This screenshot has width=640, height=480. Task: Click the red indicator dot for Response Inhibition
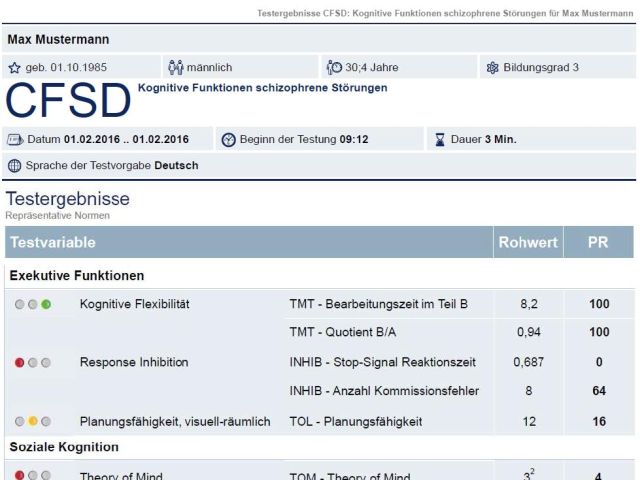click(x=19, y=362)
